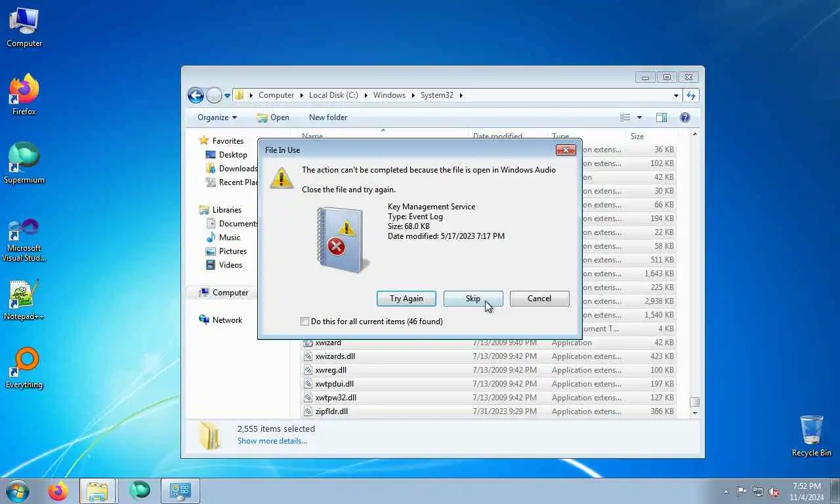This screenshot has width=840, height=504.
Task: Change the view using the views icon
Action: [x=625, y=117]
